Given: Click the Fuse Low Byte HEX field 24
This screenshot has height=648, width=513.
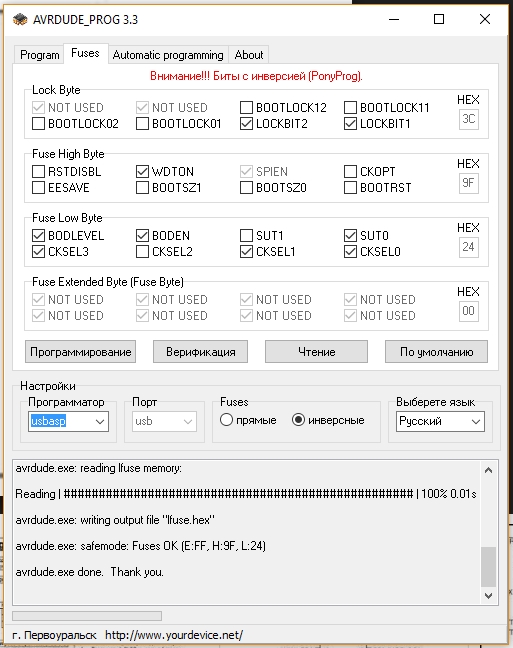Looking at the screenshot, I should click(x=469, y=248).
